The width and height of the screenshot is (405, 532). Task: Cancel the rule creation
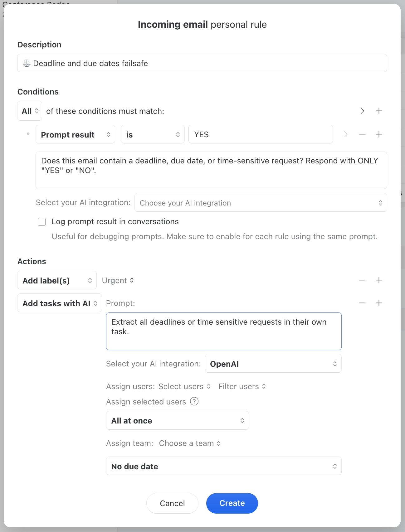tap(172, 503)
